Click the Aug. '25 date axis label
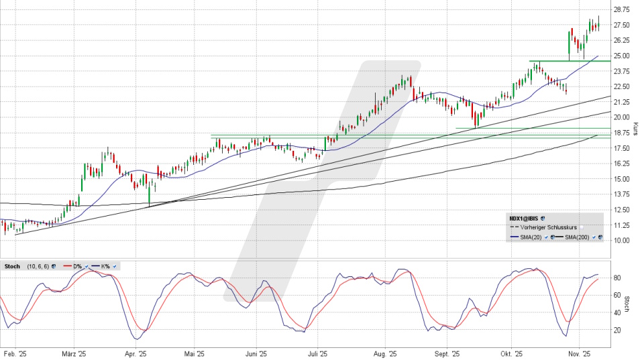 click(x=384, y=353)
